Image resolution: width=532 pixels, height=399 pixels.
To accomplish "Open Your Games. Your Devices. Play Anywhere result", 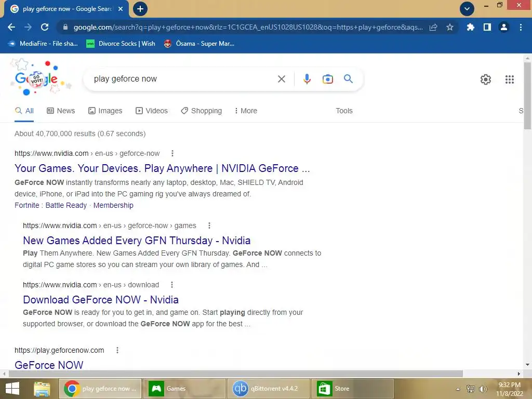I will pos(162,168).
